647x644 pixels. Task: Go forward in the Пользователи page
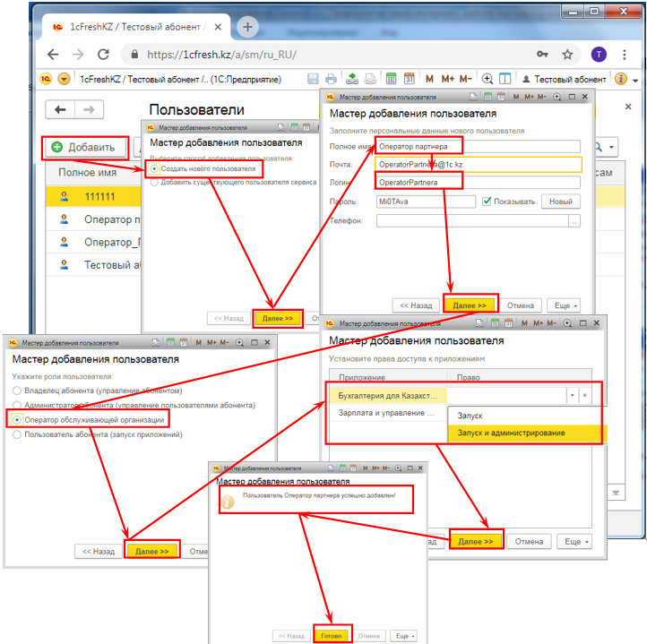pos(89,110)
